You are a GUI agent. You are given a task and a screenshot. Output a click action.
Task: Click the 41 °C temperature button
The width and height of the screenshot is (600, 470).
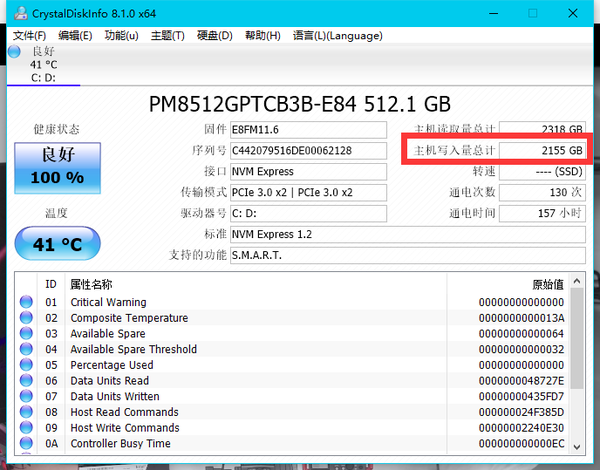[56, 244]
